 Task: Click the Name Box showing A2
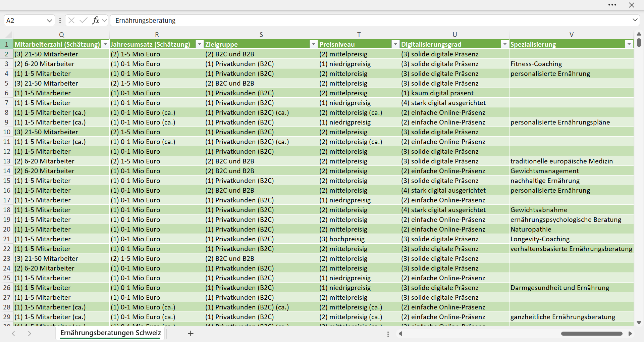pyautogui.click(x=25, y=20)
